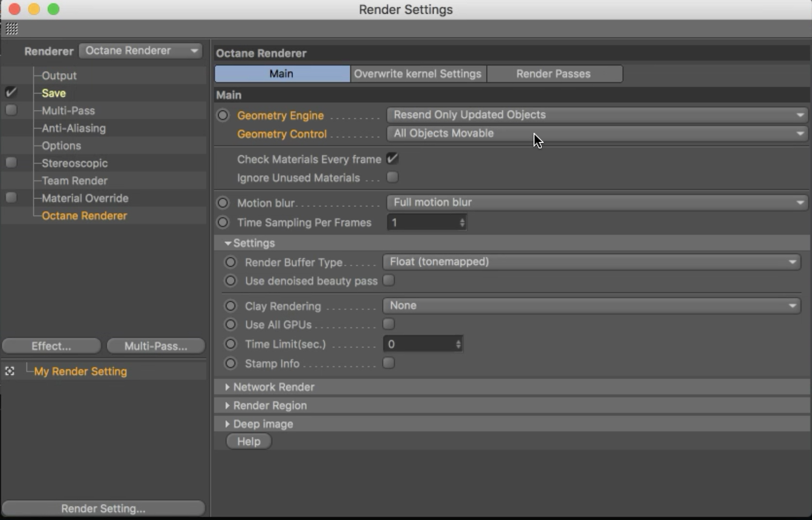The image size is (812, 520).
Task: Click the grid grip icon below title bar
Action: [12, 29]
